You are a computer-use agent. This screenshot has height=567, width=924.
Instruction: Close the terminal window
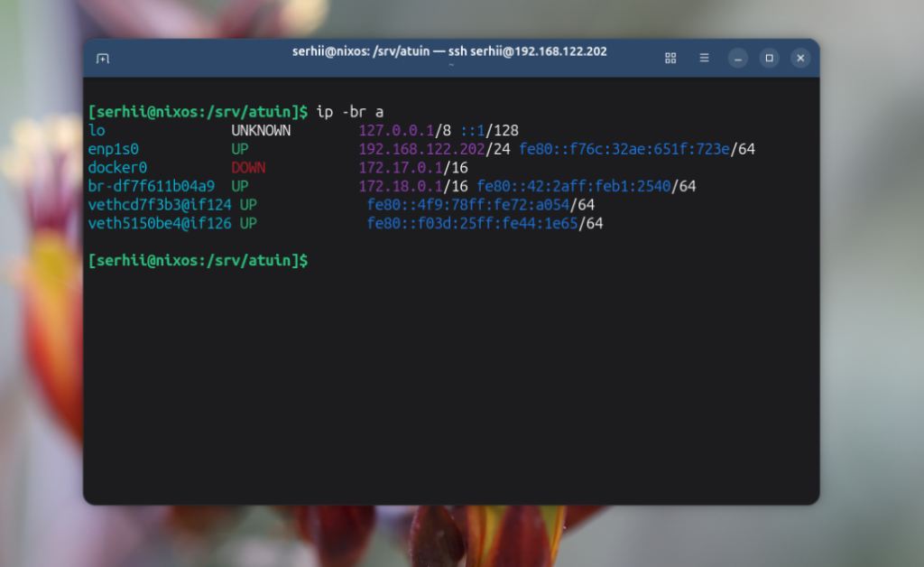[x=800, y=58]
